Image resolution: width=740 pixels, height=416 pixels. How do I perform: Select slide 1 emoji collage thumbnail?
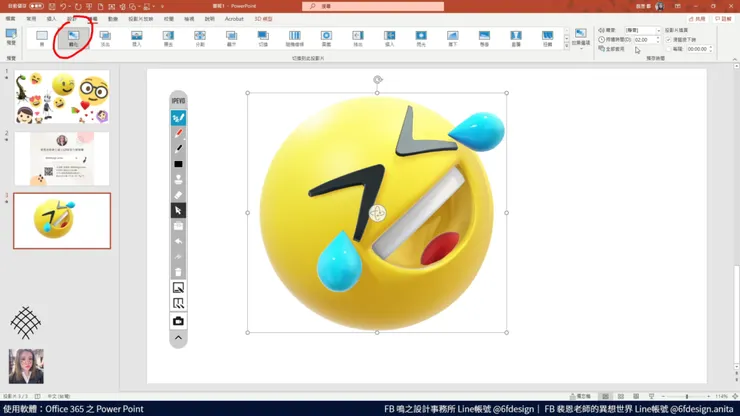tap(62, 97)
